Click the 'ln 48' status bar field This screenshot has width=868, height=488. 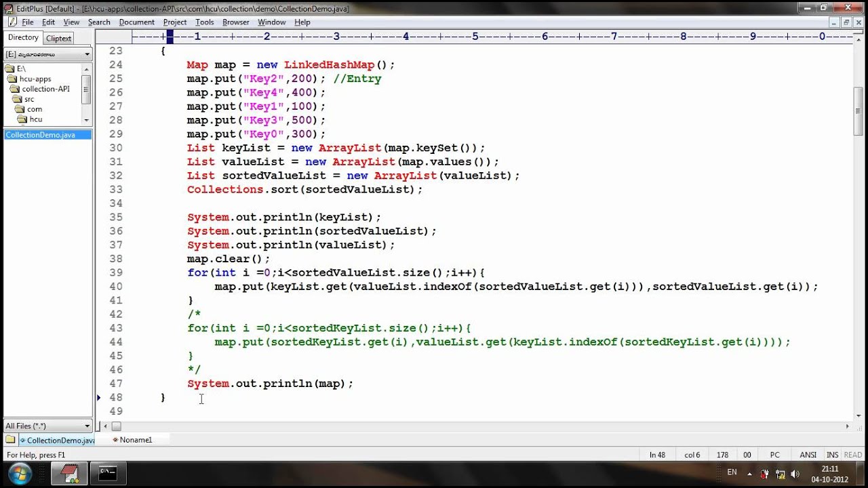pyautogui.click(x=657, y=455)
